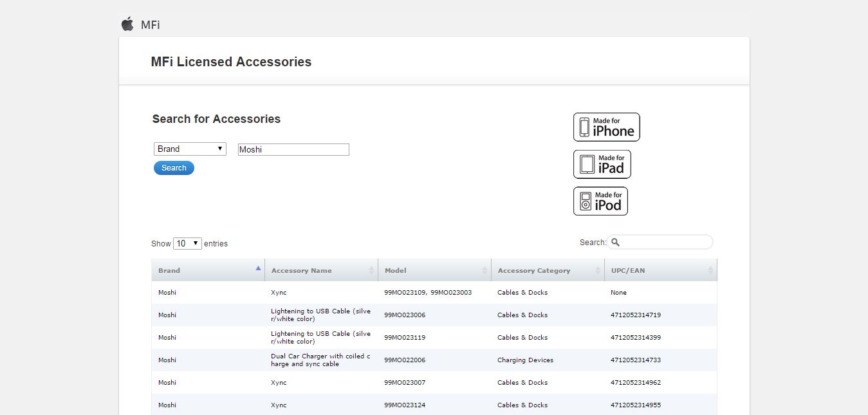The width and height of the screenshot is (868, 415).
Task: Toggle sort arrows on UPC/EAN column
Action: [x=710, y=271]
